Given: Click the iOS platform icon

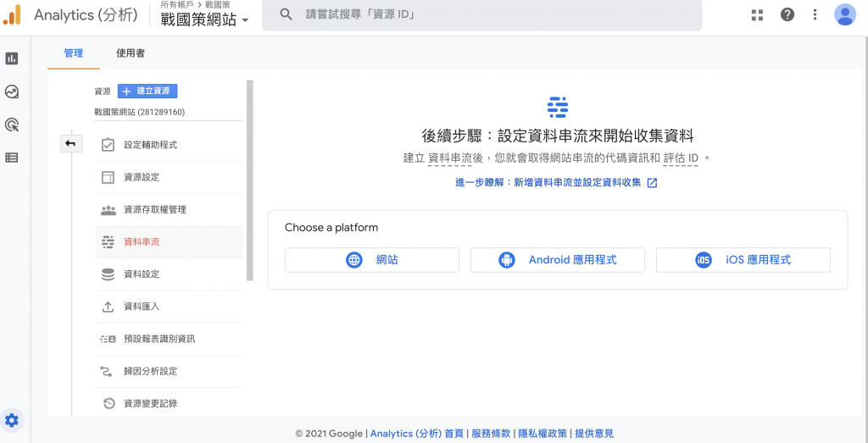Looking at the screenshot, I should click(703, 260).
